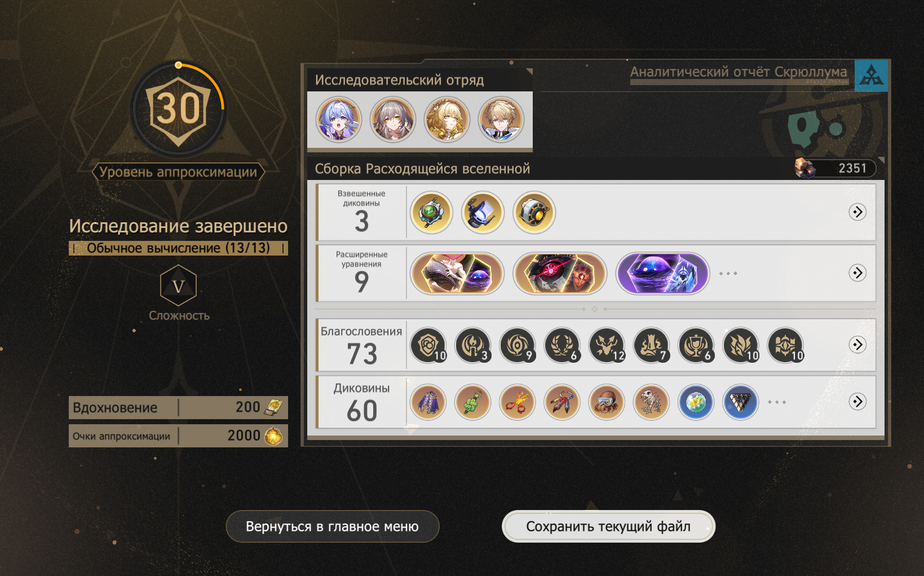
Task: Open the purple orb equation card
Action: coord(662,273)
